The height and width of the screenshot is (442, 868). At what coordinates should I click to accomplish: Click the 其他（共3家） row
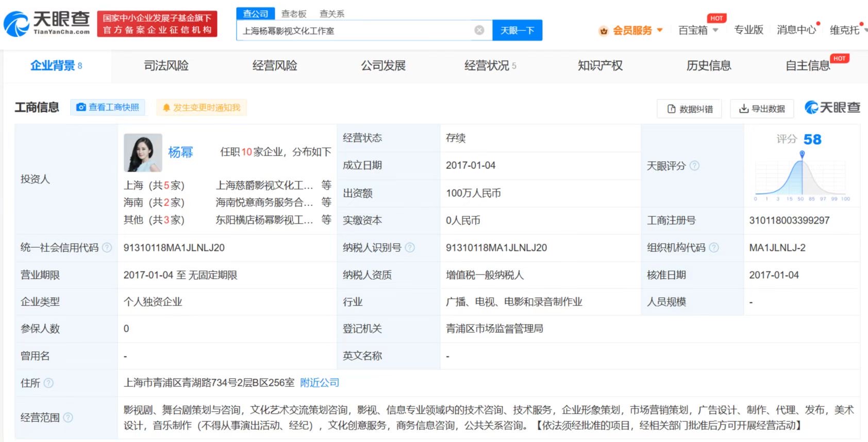[154, 220]
